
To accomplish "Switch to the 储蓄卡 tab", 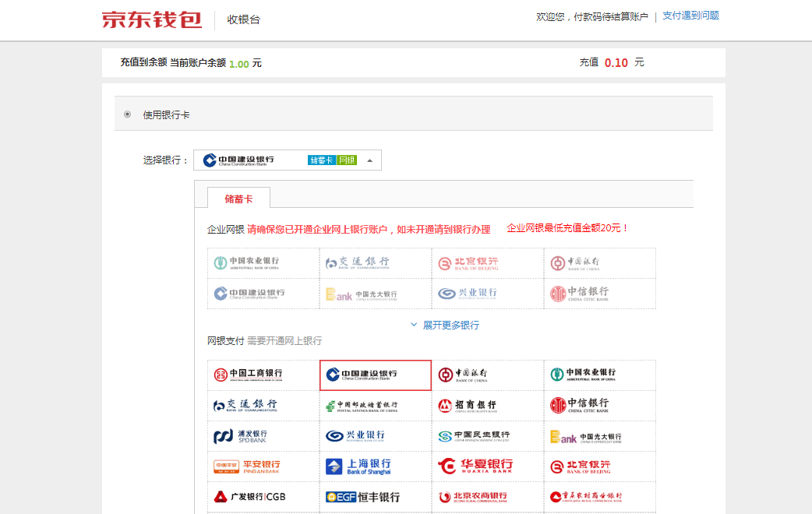I will [238, 199].
